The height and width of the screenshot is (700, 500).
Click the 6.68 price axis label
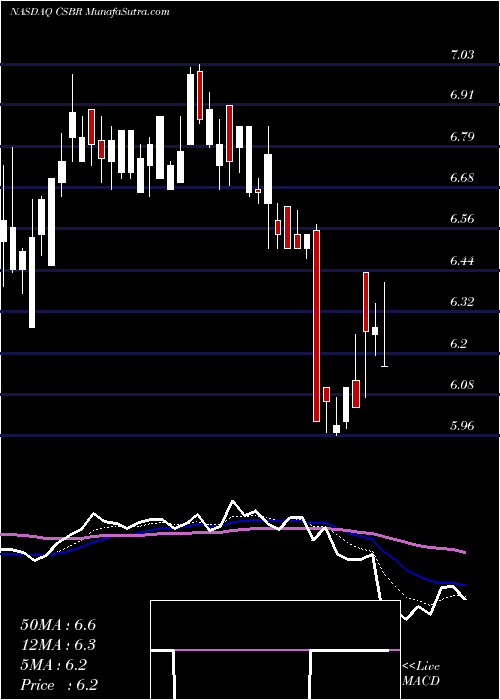tap(462, 178)
